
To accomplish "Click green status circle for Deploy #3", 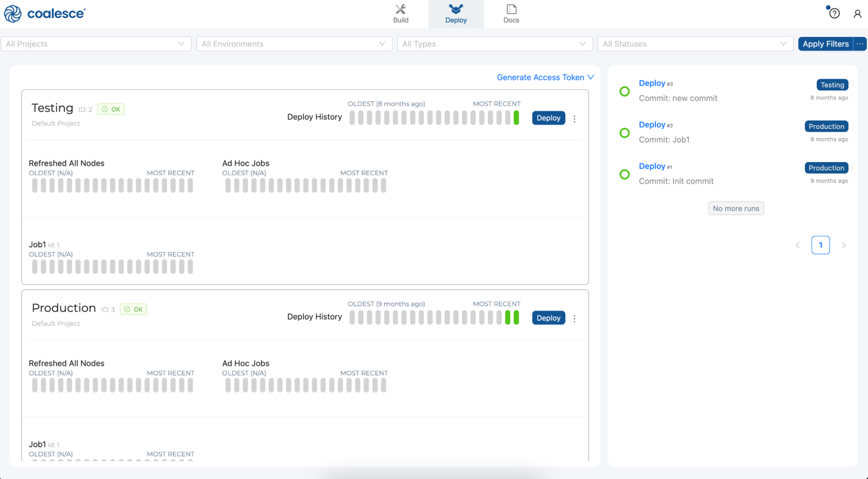I will [624, 91].
